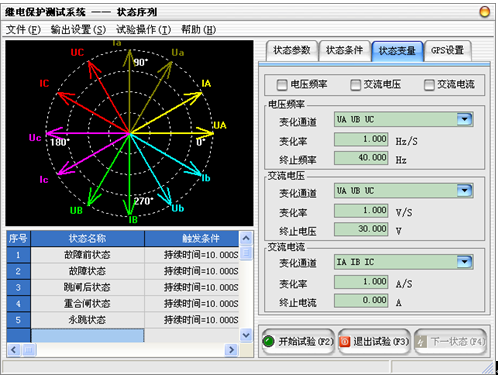This screenshot has width=498, height=377.
Task: Open the voltage frequency channel dropdown
Action: tap(464, 119)
